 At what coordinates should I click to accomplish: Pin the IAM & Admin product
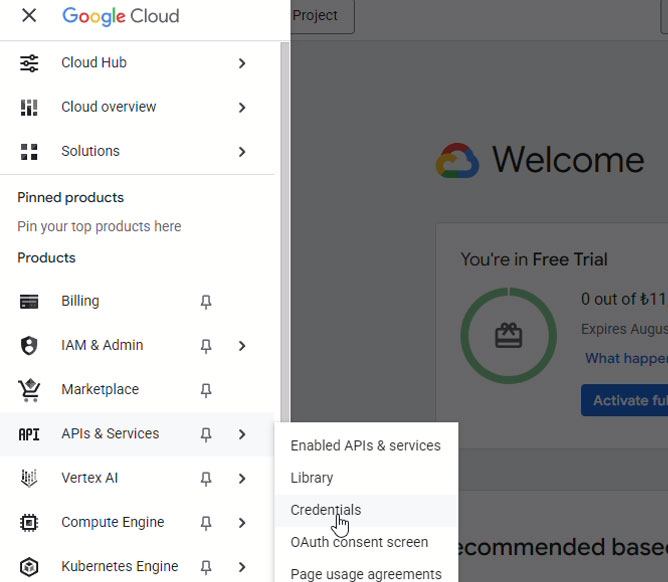tap(206, 346)
